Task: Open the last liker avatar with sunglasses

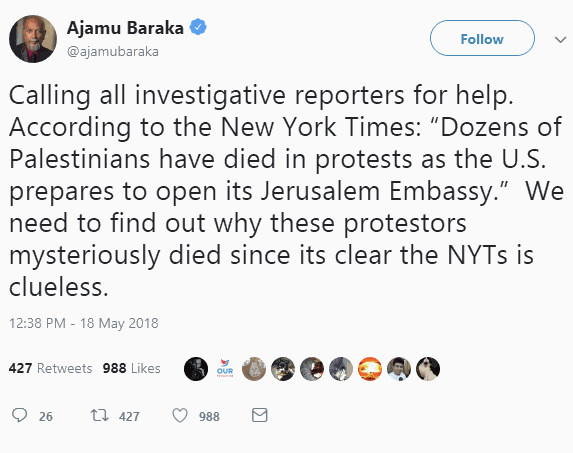Action: (x=428, y=369)
